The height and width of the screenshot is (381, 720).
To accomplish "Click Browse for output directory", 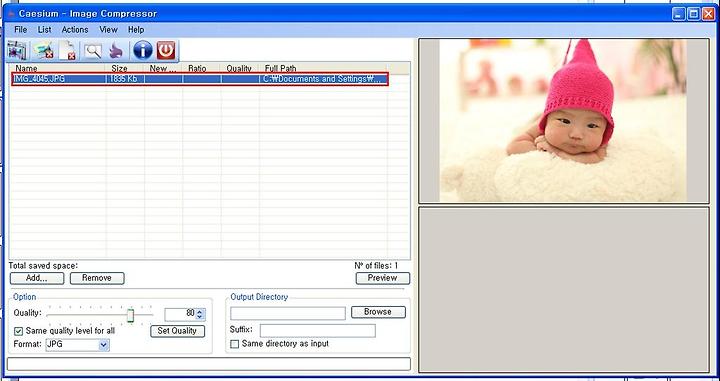I will coord(378,312).
